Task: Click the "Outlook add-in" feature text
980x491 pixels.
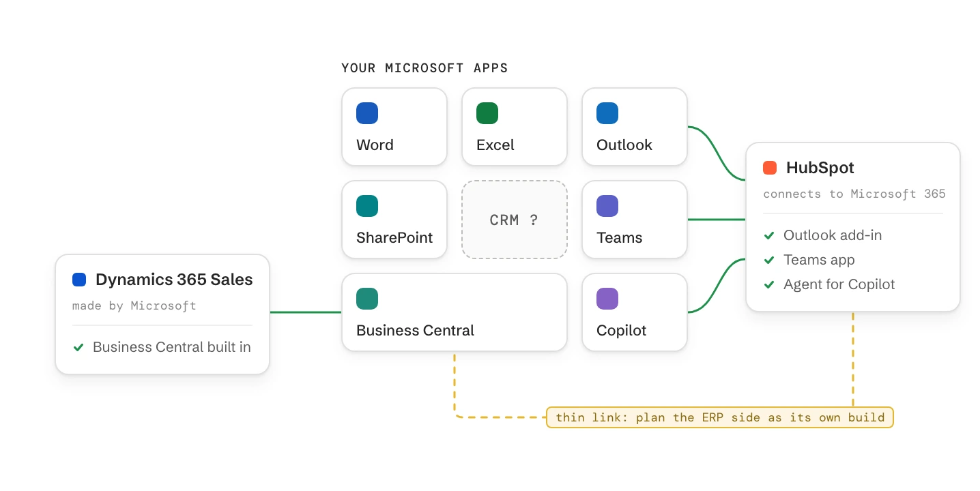Action: tap(833, 235)
